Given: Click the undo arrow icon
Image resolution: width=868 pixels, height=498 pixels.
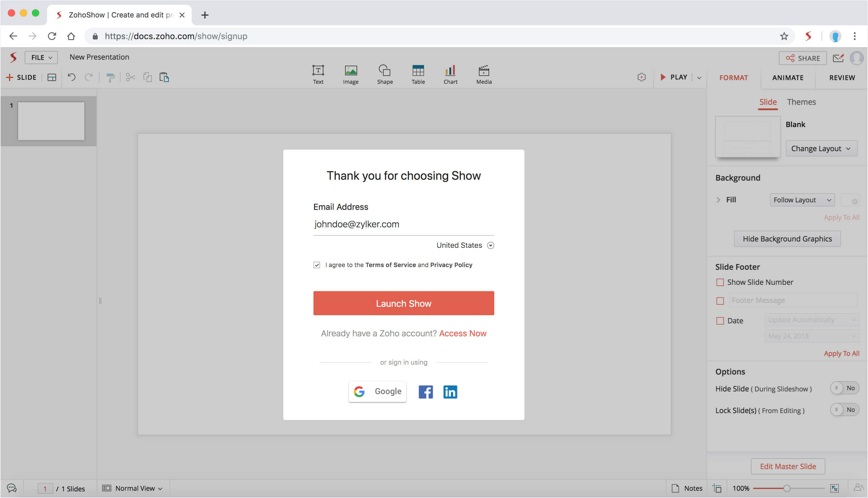Looking at the screenshot, I should click(x=71, y=77).
